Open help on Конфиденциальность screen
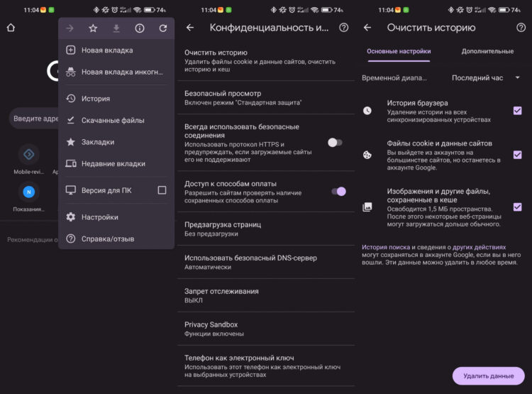532x394 pixels. (344, 28)
